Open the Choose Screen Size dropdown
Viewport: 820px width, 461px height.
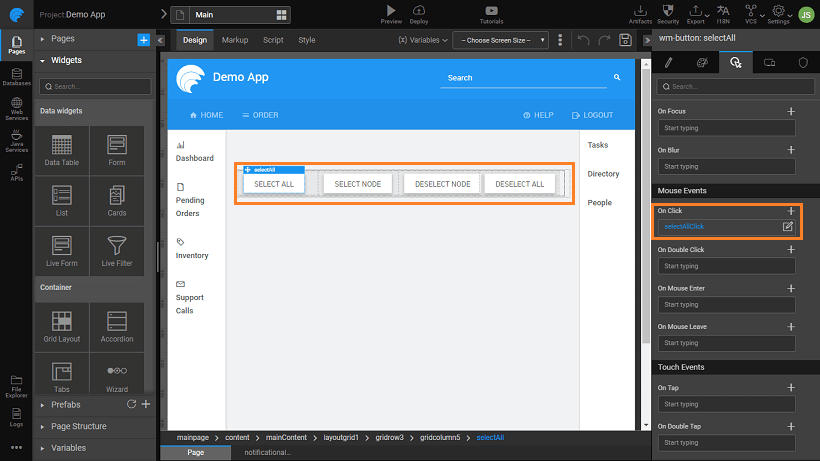[500, 40]
